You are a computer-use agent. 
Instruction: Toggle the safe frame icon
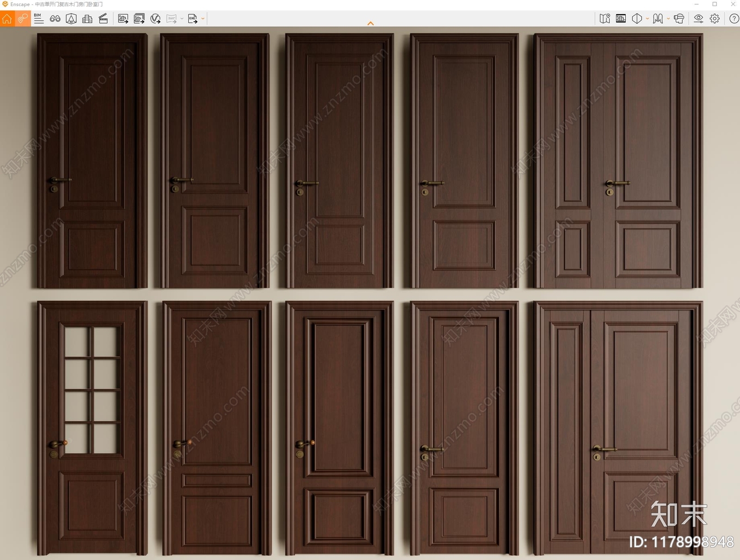pos(621,18)
